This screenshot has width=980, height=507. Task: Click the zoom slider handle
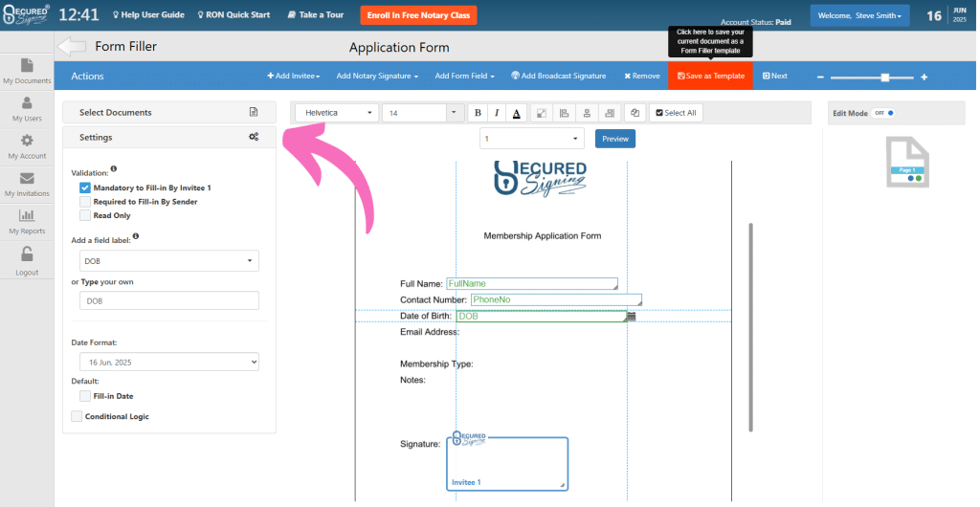[884, 77]
